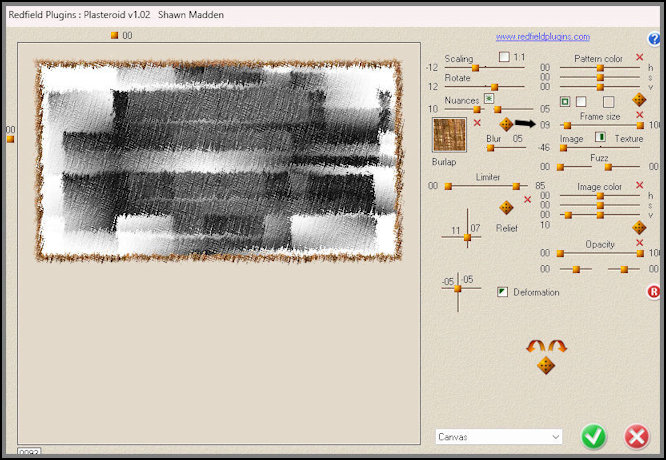Reset Image color with its red X
This screenshot has height=460, width=666.
[x=639, y=185]
